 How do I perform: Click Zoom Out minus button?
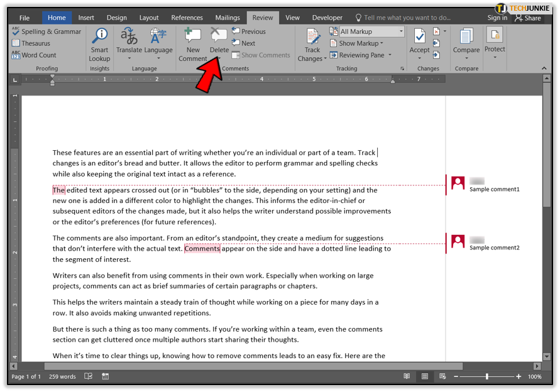(x=456, y=377)
